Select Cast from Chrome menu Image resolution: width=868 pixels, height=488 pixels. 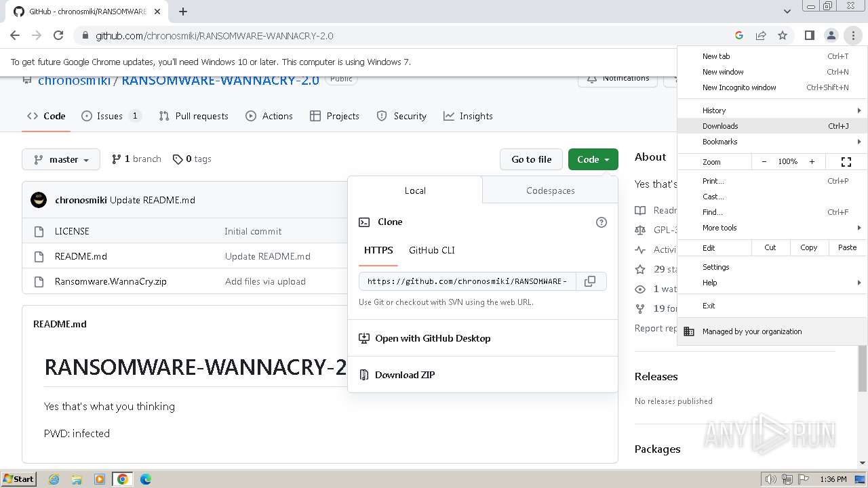pos(772,197)
